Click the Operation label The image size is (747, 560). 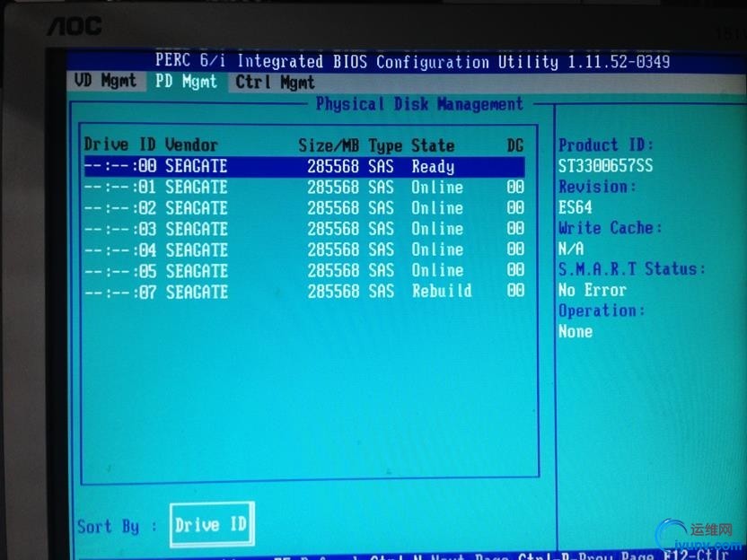(602, 311)
